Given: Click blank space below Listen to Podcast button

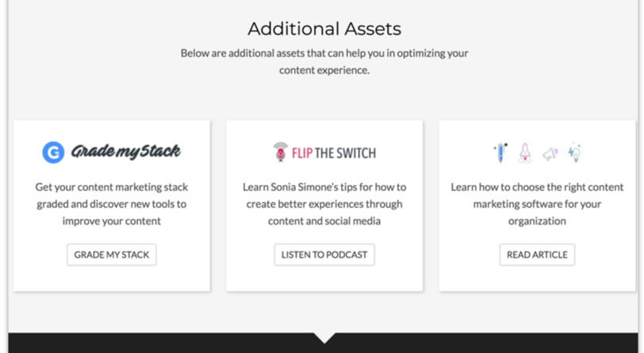Looking at the screenshot, I should (324, 278).
